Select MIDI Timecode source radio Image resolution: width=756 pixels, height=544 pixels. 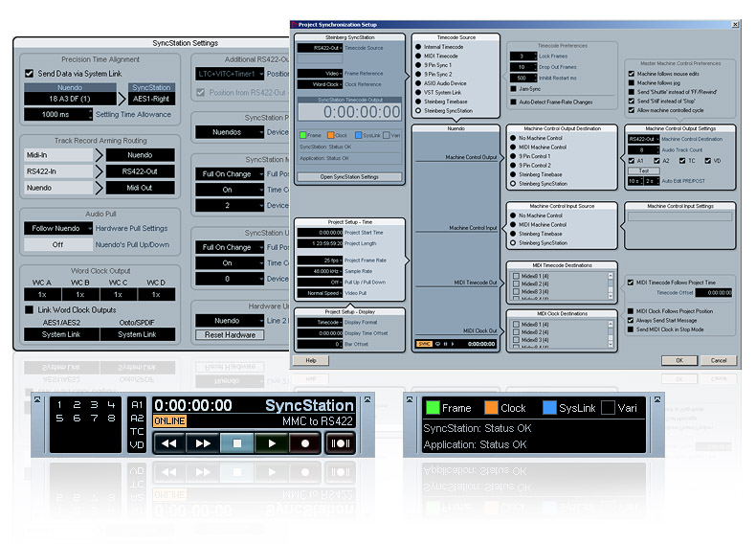(418, 56)
